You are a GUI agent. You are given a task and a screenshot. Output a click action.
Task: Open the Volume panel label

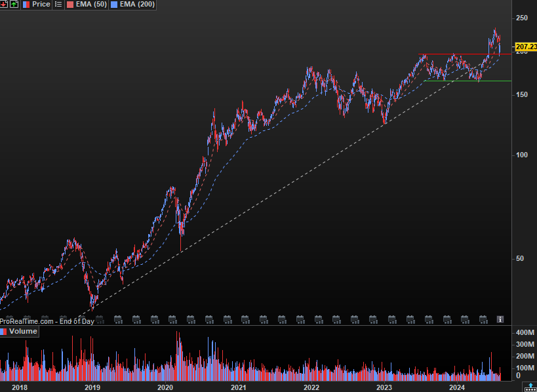click(23, 332)
